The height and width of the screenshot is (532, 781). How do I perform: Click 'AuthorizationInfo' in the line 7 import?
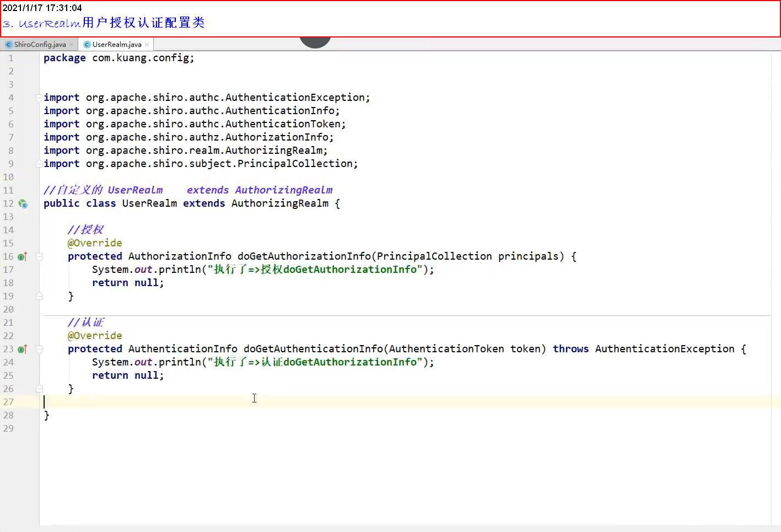[277, 137]
